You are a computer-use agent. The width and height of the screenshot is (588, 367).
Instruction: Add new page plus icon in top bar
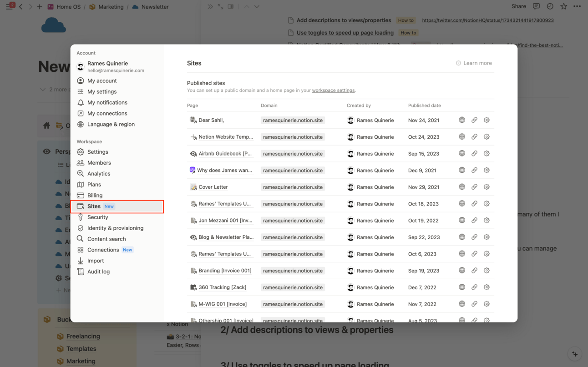40,7
